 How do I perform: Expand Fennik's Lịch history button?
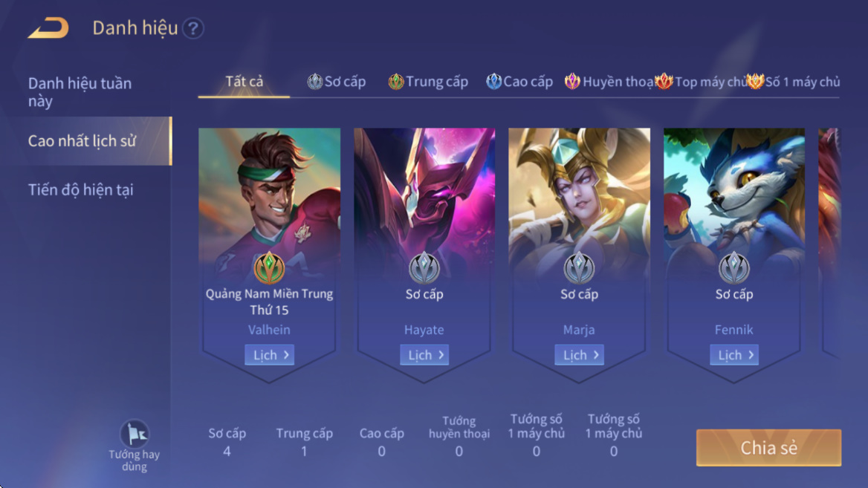click(x=734, y=355)
